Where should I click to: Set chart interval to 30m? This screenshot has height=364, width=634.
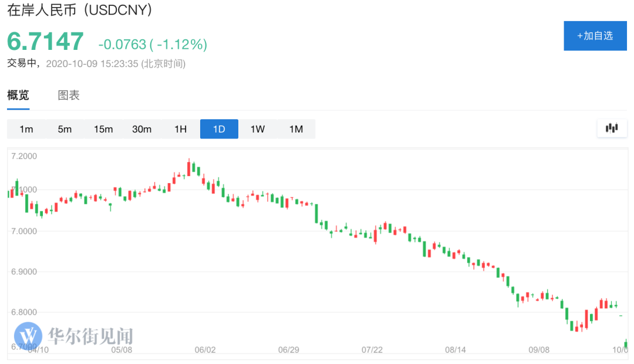[x=142, y=129]
